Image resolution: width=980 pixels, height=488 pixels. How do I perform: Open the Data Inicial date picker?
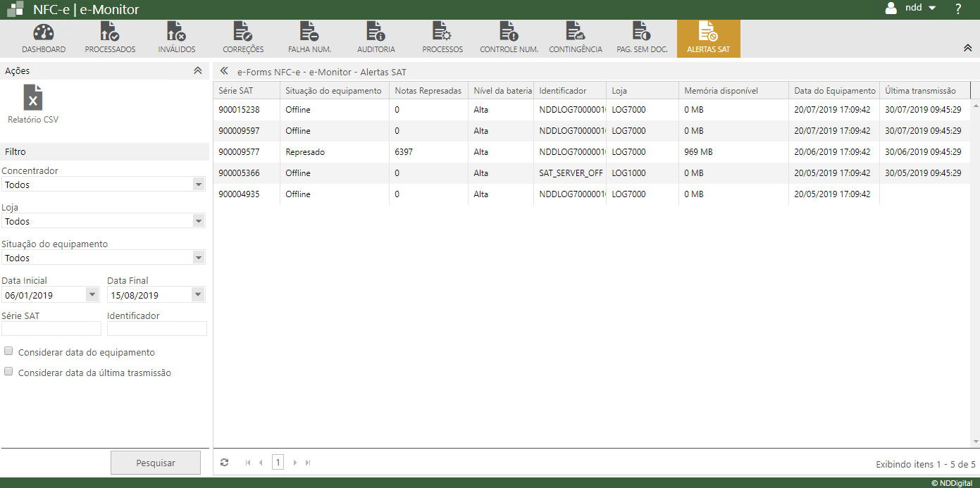[92, 295]
